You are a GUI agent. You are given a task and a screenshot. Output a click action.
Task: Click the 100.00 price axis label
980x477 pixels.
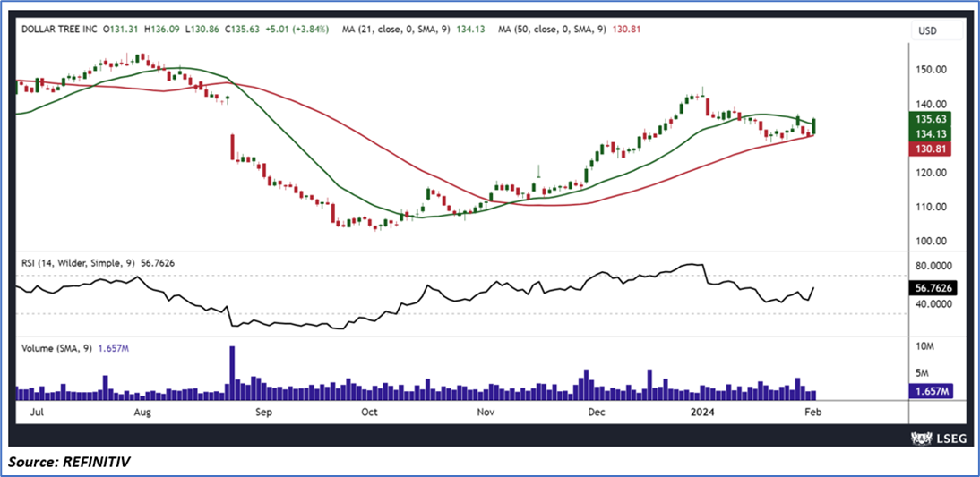933,241
